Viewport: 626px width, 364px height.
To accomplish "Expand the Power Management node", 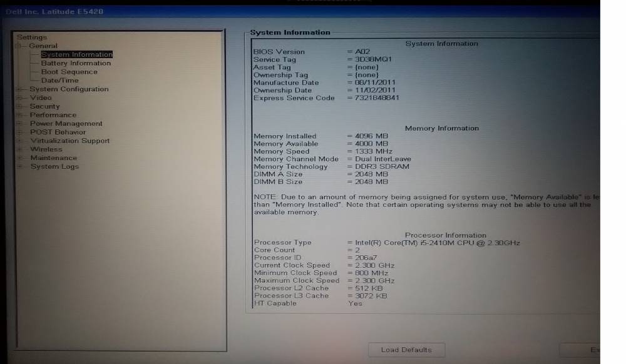I will [19, 124].
